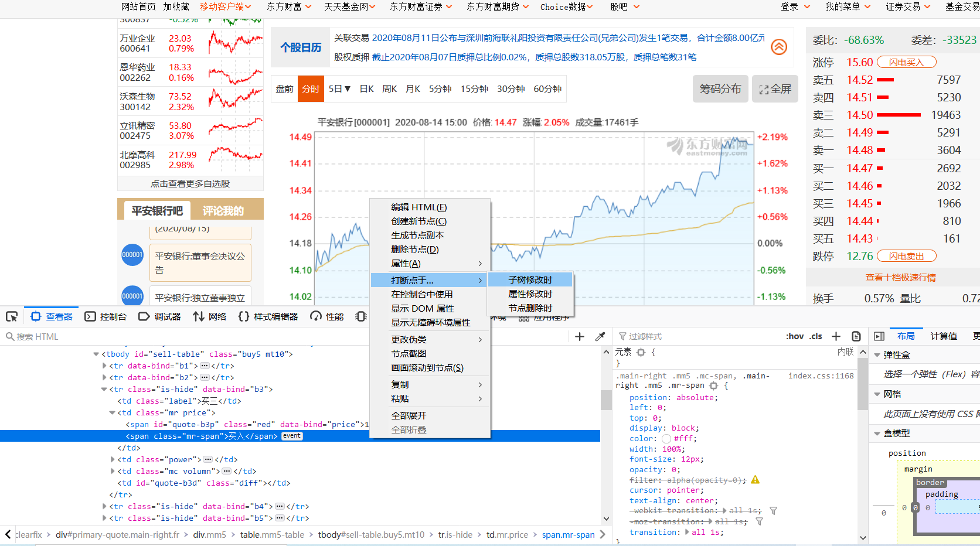
Task: Collapse the td class mr price node
Action: tap(112, 412)
